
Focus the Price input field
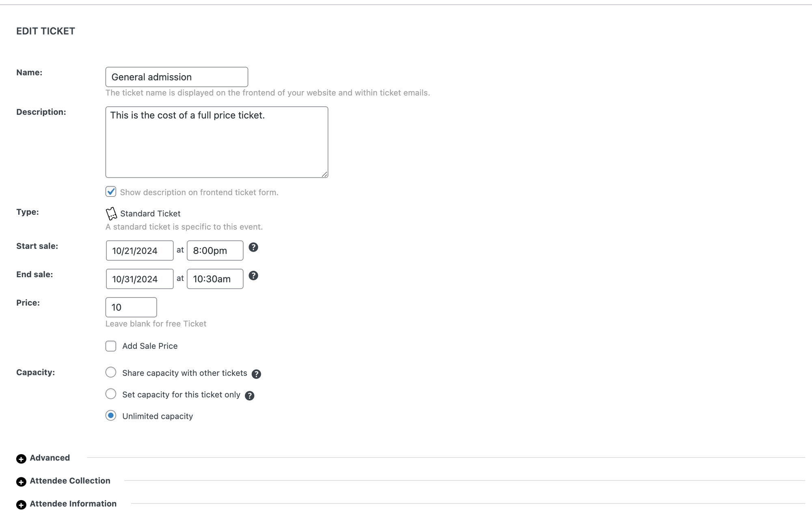[131, 307]
